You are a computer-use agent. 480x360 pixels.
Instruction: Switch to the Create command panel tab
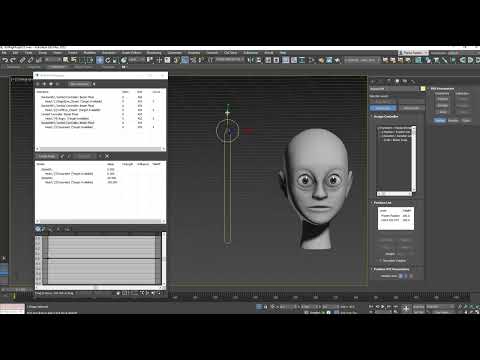point(373,81)
